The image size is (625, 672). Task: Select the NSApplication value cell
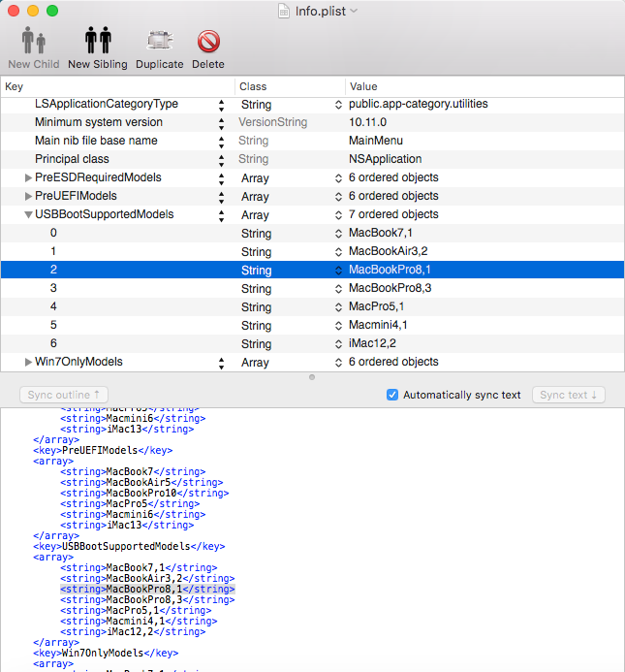(x=385, y=159)
